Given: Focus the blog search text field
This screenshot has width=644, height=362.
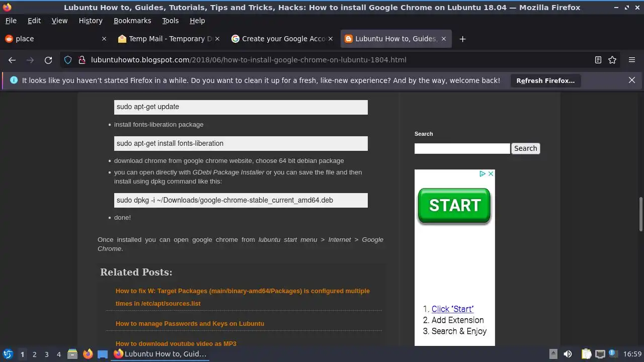Looking at the screenshot, I should 462,148.
